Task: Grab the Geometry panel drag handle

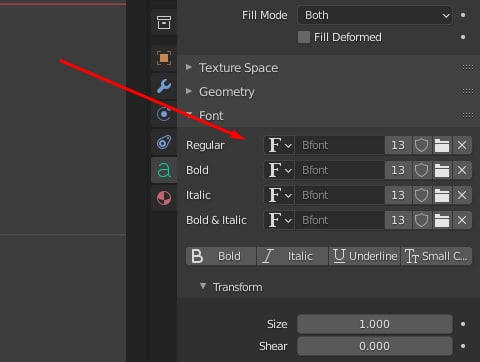Action: point(468,92)
